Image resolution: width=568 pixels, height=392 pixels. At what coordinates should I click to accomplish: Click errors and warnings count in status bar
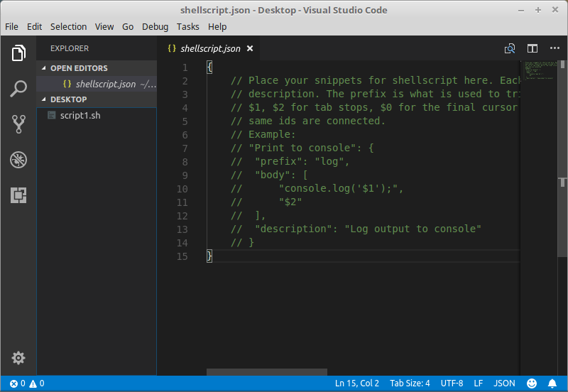[27, 383]
